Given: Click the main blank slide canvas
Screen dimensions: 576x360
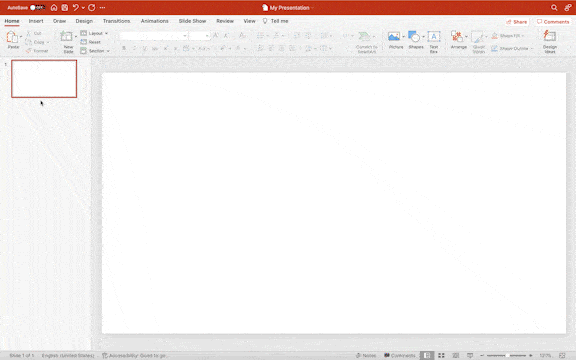Looking at the screenshot, I should pos(334,203).
